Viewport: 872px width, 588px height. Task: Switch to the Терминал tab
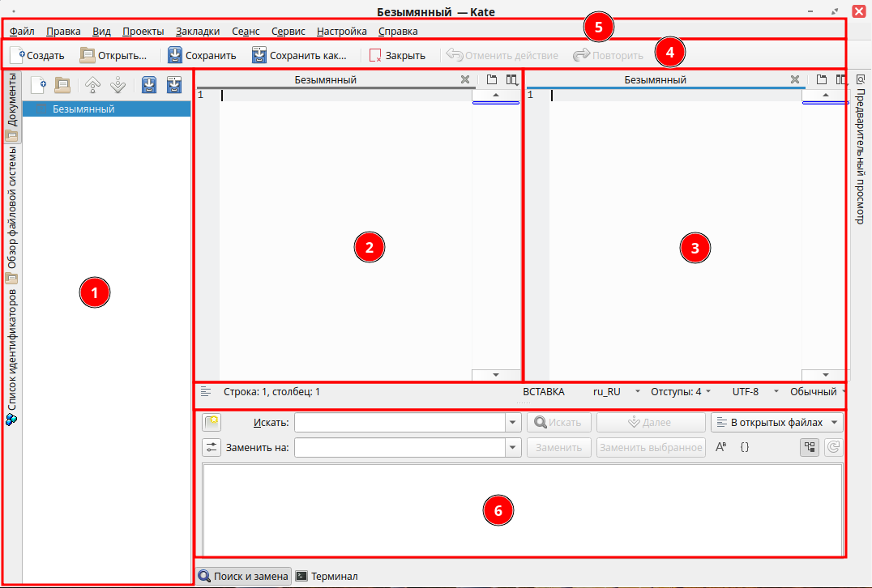[327, 577]
